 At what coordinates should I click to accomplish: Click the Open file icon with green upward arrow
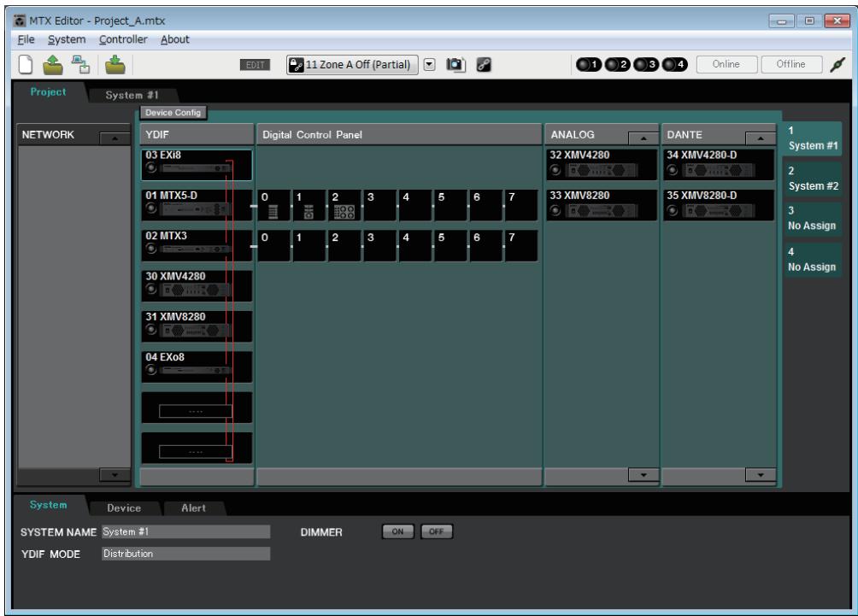pos(53,65)
